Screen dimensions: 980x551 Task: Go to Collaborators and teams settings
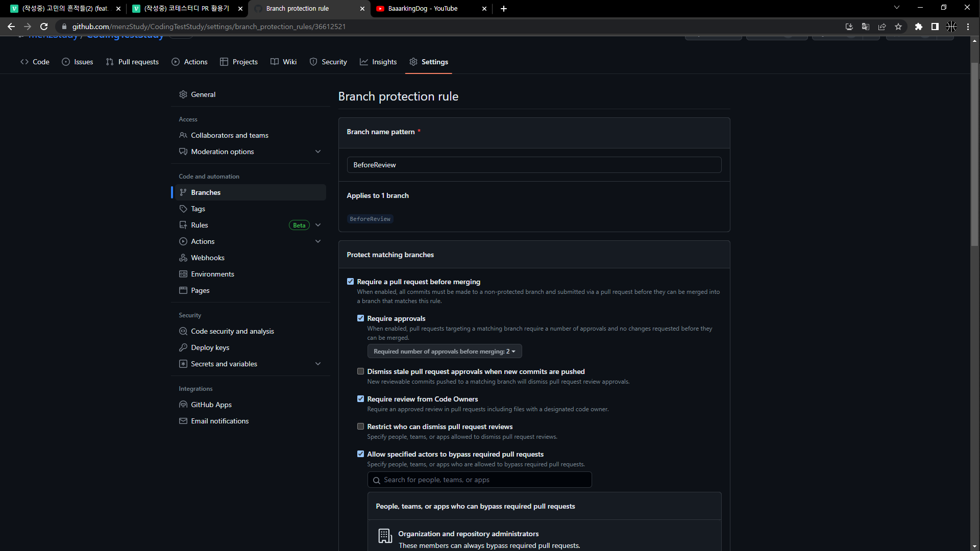click(x=229, y=135)
